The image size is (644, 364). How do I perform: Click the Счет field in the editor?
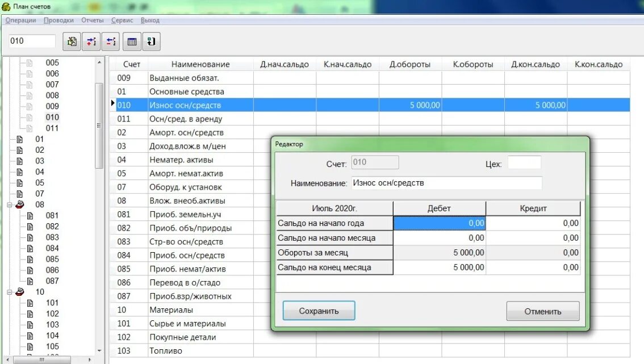pos(375,162)
